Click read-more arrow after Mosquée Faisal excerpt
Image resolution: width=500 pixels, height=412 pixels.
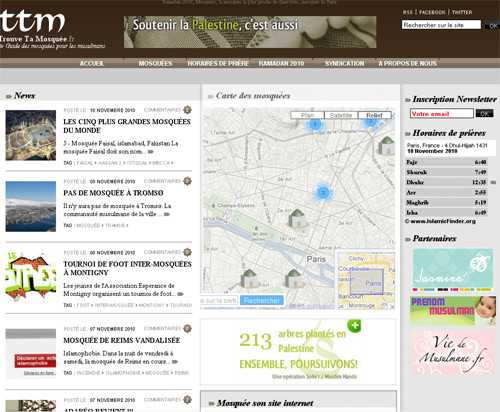point(151,152)
